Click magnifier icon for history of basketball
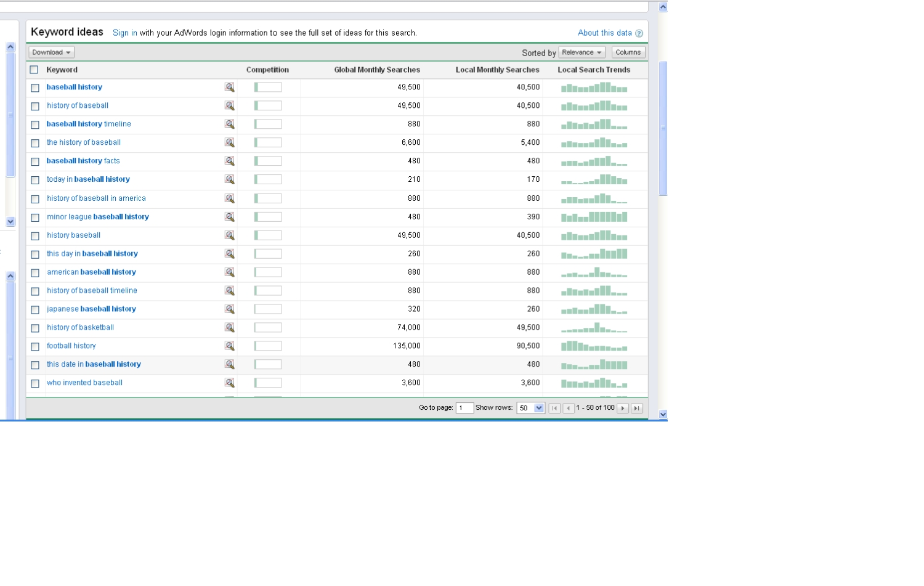The width and height of the screenshot is (924, 586). point(230,328)
